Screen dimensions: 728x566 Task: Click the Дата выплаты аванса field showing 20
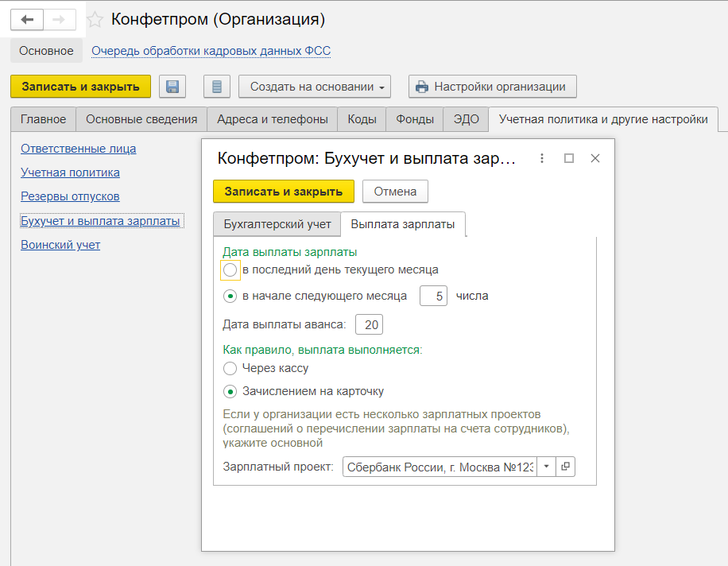point(369,324)
